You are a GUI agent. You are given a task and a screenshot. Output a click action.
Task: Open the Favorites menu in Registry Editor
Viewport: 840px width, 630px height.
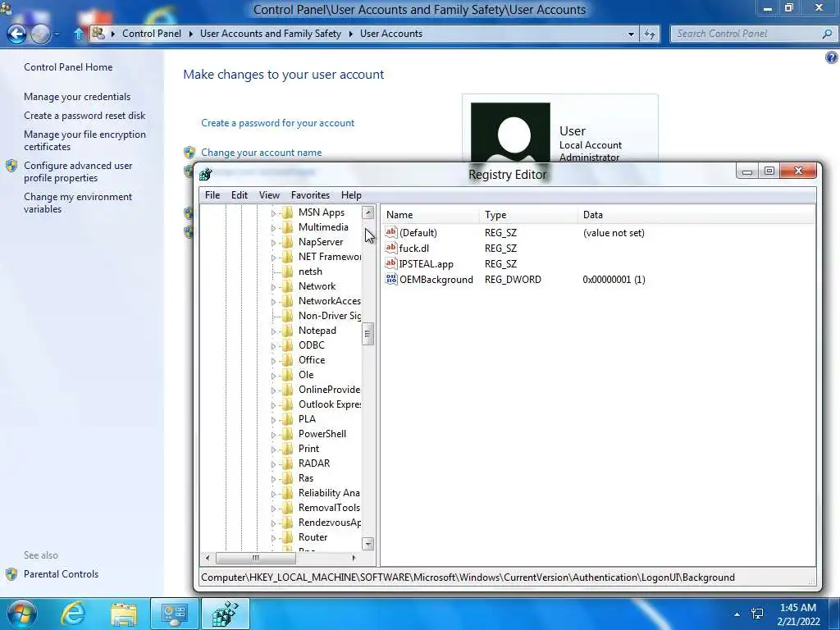pos(310,195)
